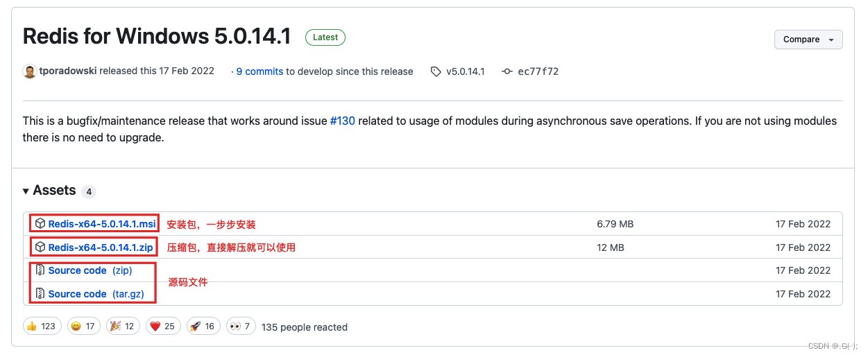Click the package icon beside Redis-x64-5.0.14.1.msi
The image size is (868, 357).
coord(40,224)
